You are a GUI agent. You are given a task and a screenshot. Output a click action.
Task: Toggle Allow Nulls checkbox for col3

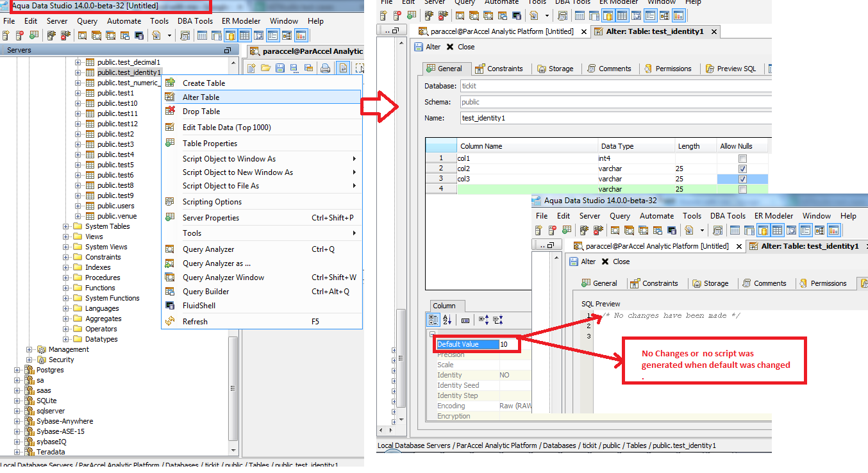click(x=742, y=179)
